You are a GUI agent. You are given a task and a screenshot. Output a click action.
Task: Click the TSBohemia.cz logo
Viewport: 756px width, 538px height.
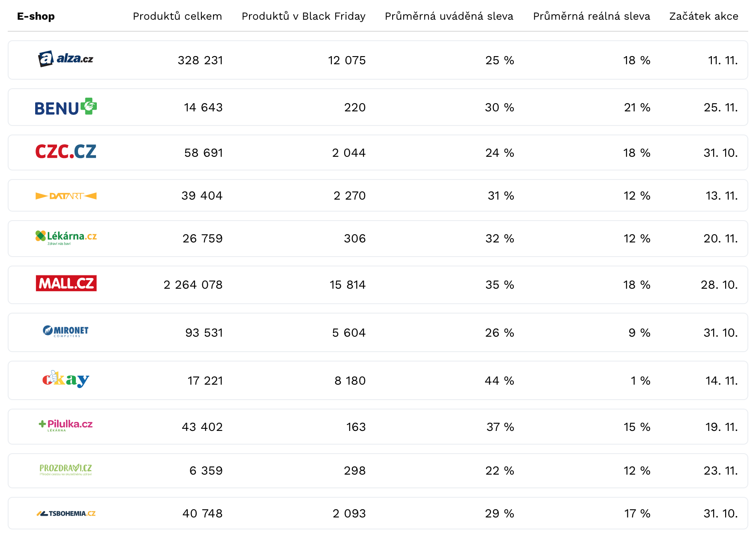point(66,513)
